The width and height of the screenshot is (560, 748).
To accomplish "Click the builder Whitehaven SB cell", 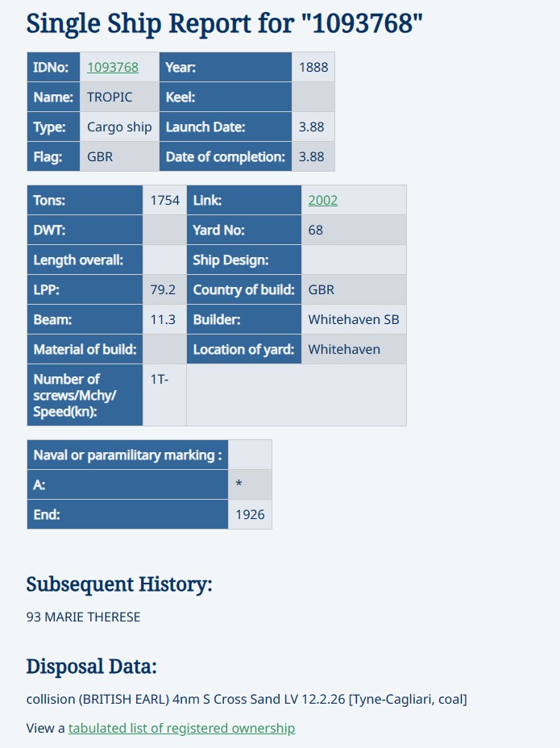I will click(354, 320).
